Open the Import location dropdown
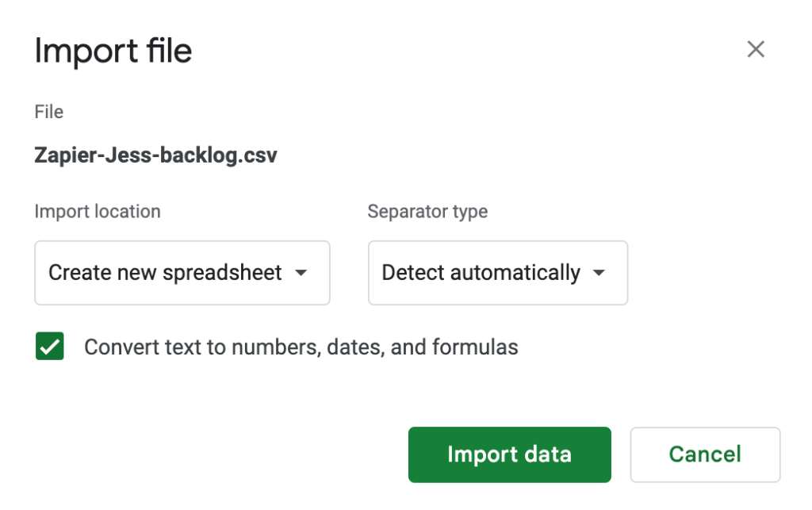The image size is (812, 510). click(182, 273)
